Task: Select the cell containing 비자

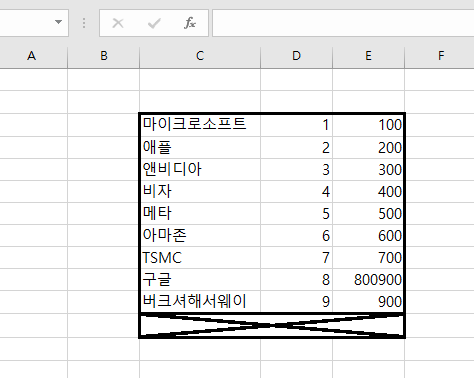Action: (x=200, y=191)
